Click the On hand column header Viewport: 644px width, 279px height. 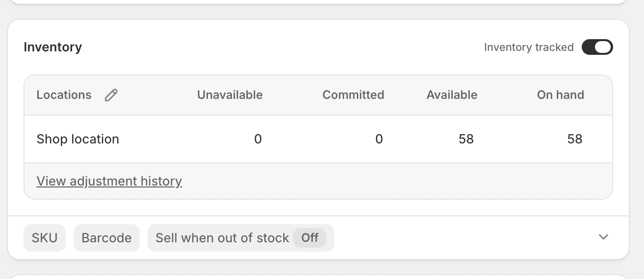561,95
